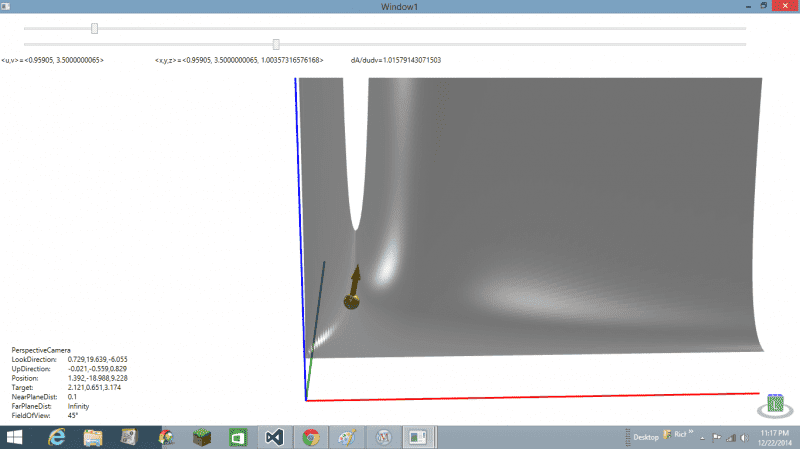800x449 pixels.
Task: Click the active Window1 taskbar button
Action: tap(419, 437)
